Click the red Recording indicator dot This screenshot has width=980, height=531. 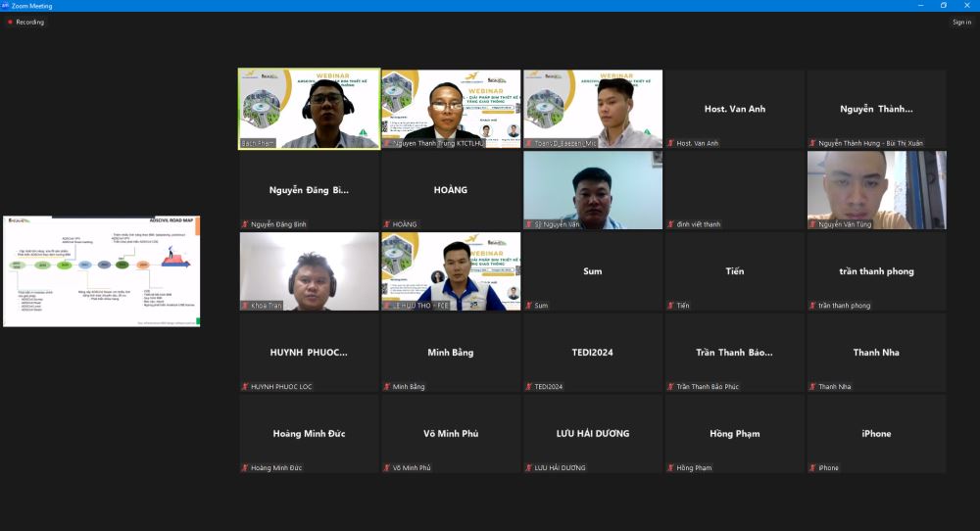tap(10, 22)
